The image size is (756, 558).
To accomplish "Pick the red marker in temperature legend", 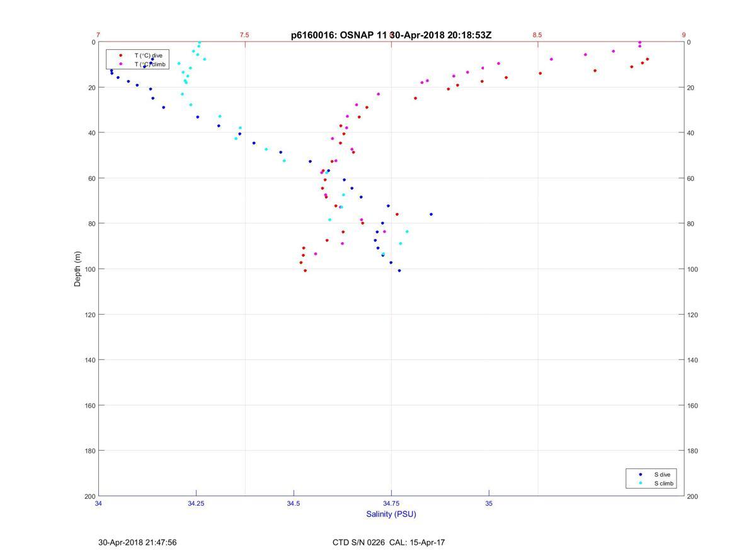I will 120,55.
